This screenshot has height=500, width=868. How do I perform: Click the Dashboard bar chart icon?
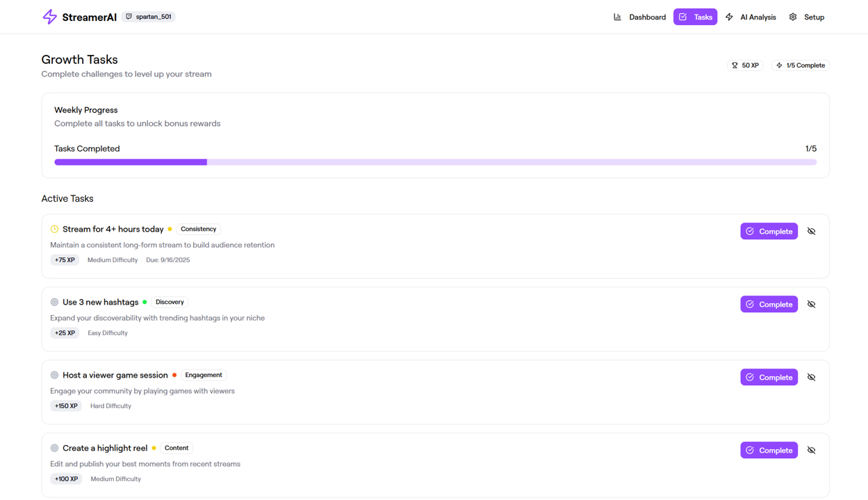coord(617,17)
